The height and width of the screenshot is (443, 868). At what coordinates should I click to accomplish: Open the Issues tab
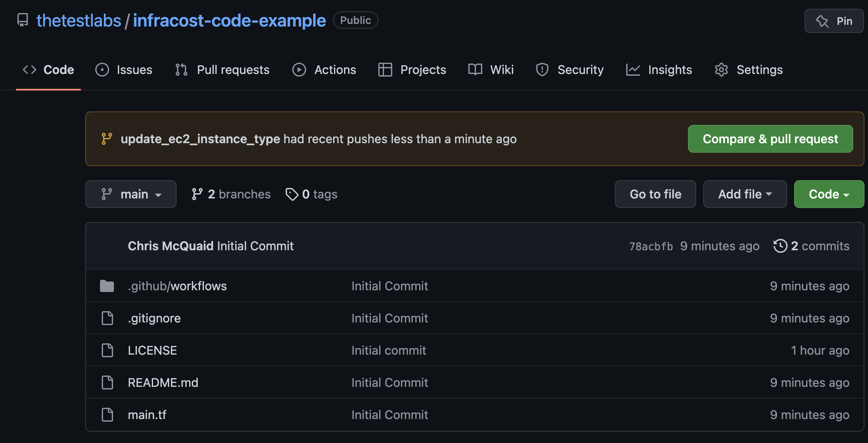click(x=124, y=70)
